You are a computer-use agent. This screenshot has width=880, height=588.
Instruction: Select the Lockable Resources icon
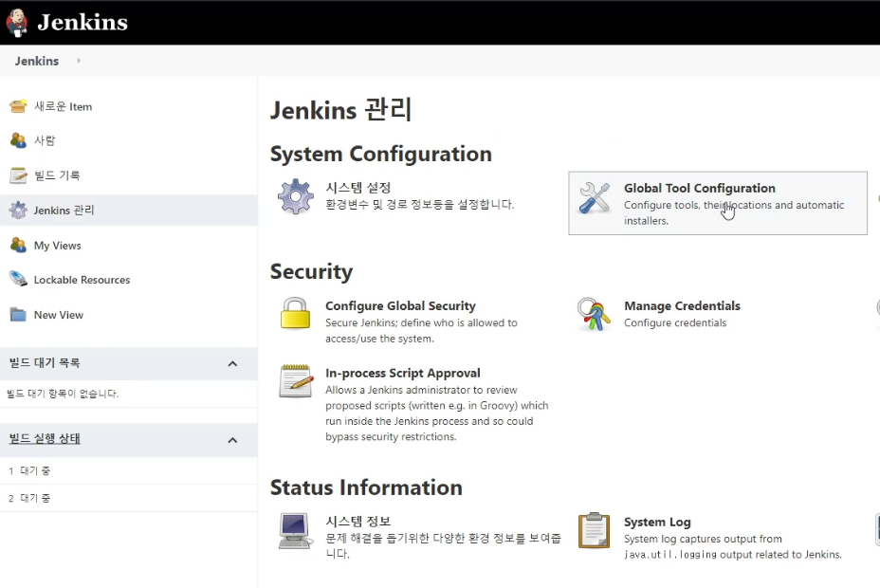point(19,279)
